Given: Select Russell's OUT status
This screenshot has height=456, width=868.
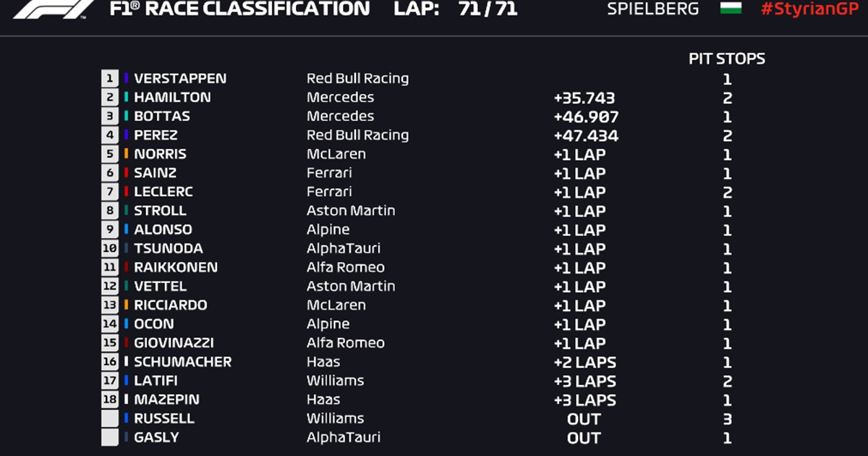Looking at the screenshot, I should (x=584, y=419).
